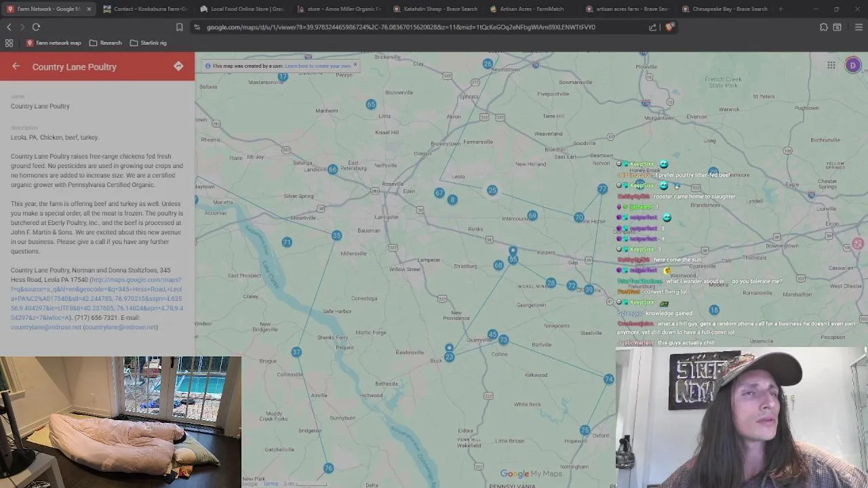Select map marker 35

(337, 235)
